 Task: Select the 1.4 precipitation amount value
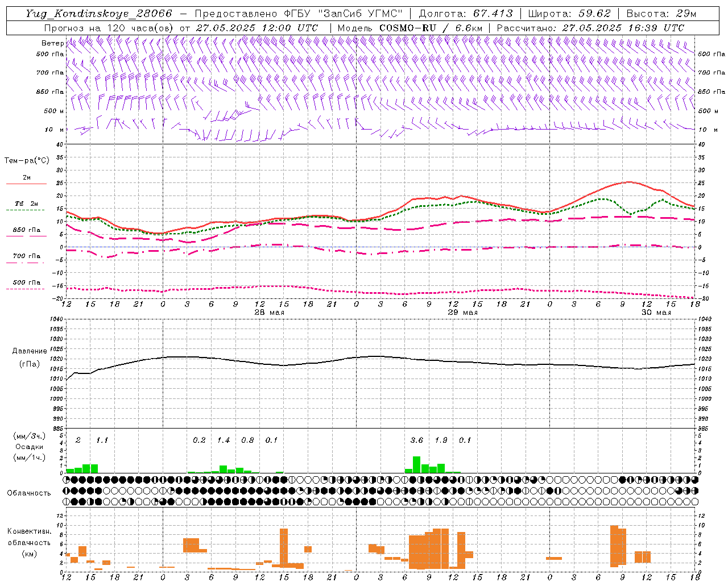pyautogui.click(x=224, y=440)
